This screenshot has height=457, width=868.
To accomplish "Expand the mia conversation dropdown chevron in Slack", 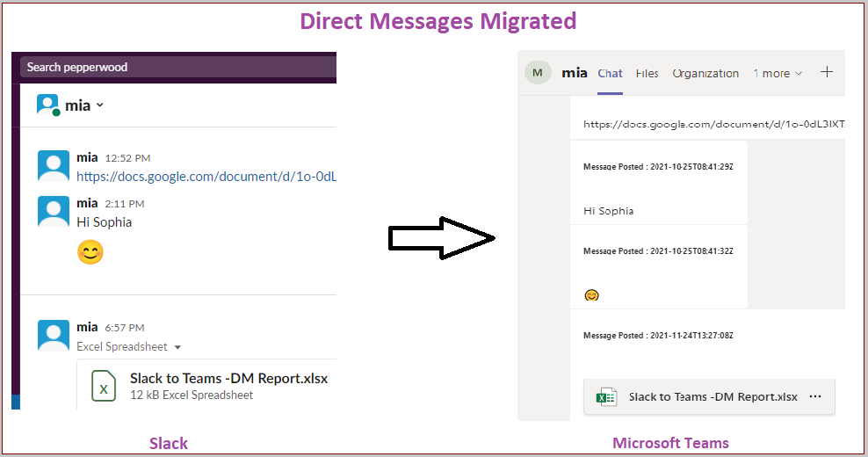I will [99, 105].
